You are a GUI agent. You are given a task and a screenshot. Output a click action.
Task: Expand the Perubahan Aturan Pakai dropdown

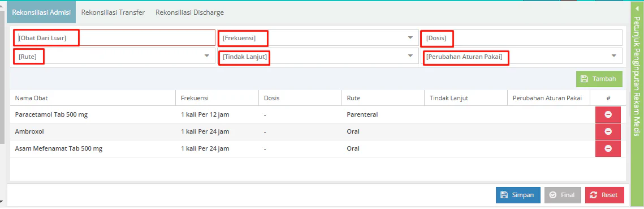coord(522,56)
